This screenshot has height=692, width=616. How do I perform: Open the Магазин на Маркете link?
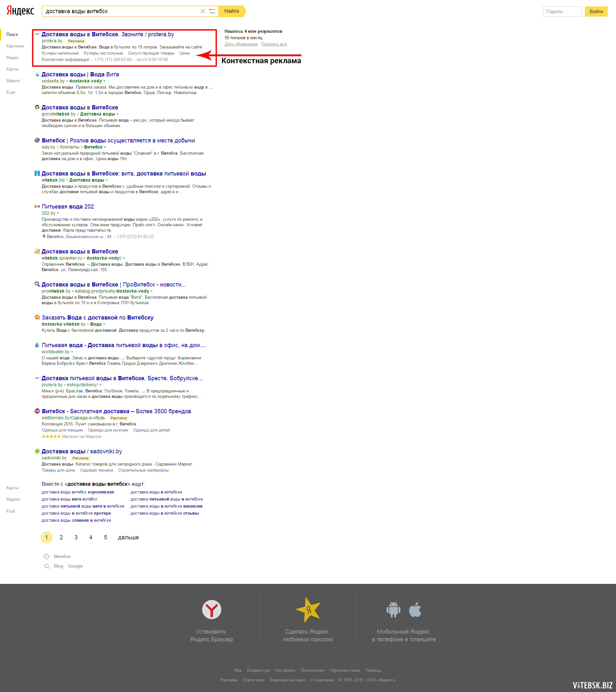(81, 436)
